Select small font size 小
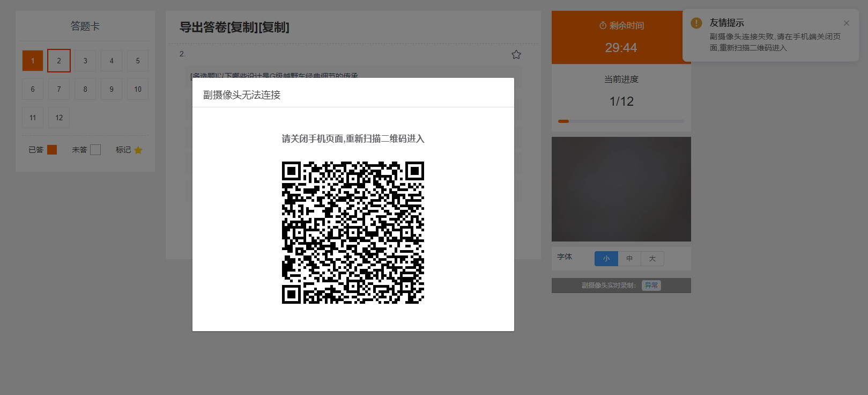The width and height of the screenshot is (868, 395). point(606,259)
